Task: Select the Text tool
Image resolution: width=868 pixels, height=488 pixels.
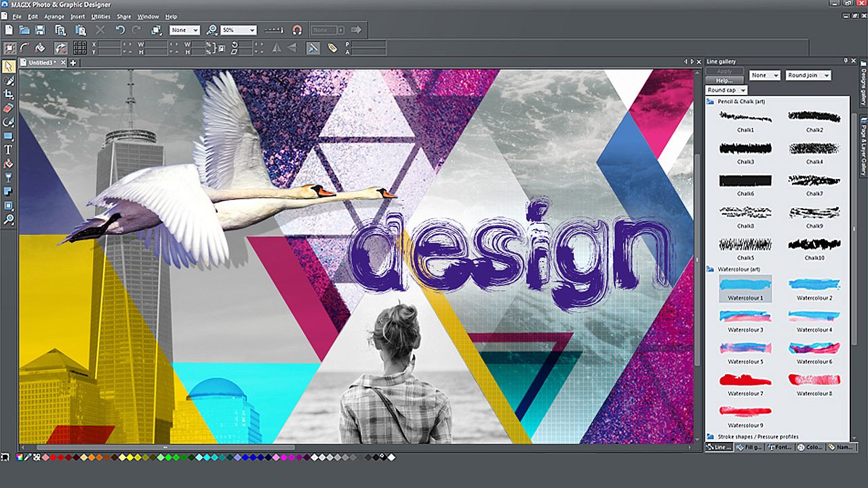Action: 9,150
